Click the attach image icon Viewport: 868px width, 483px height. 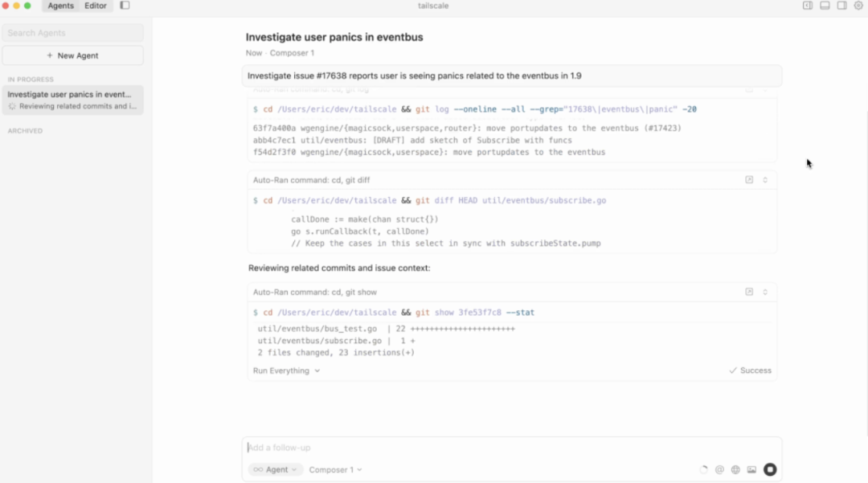(751, 469)
